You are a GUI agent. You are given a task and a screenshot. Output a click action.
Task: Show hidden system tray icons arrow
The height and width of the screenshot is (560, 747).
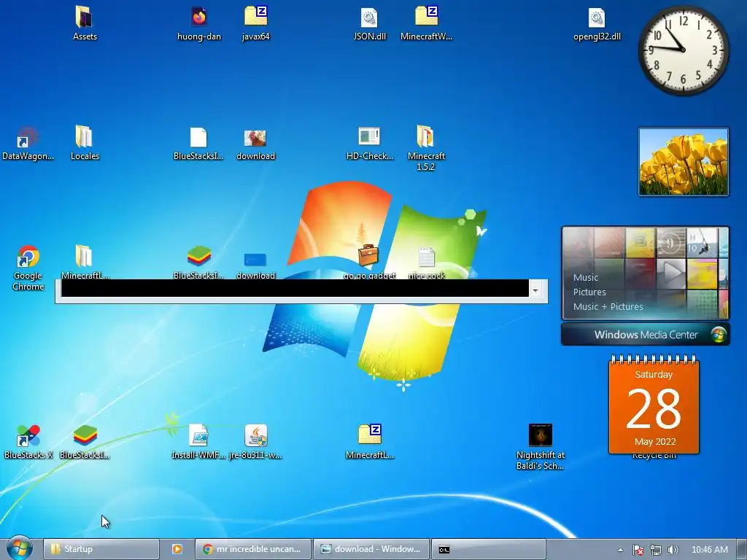pos(620,550)
